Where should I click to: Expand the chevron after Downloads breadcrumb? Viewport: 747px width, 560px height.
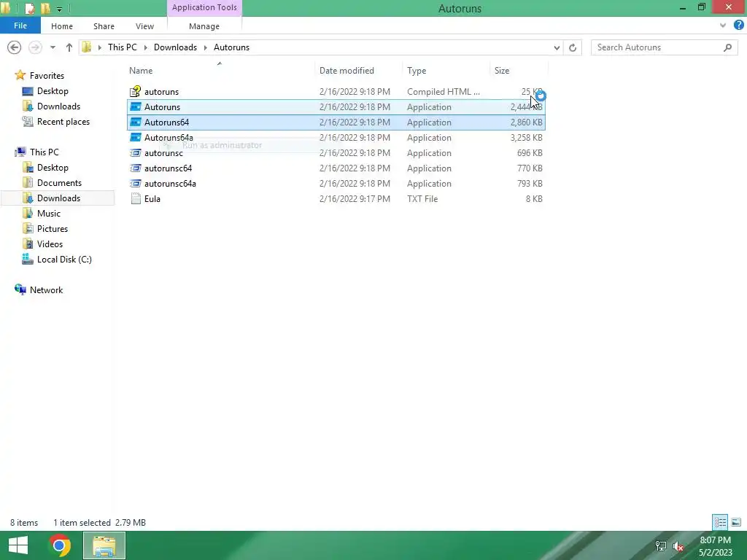[x=205, y=47]
